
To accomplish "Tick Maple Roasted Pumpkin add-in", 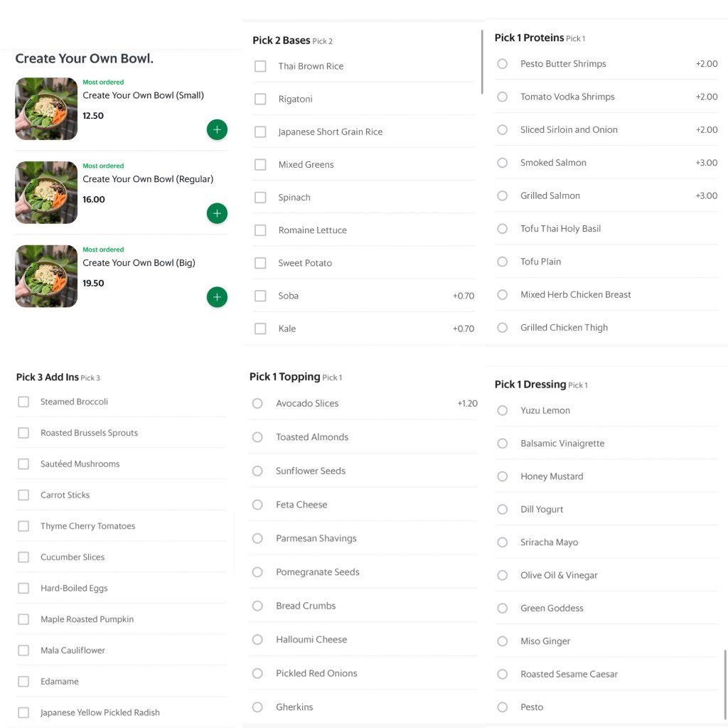I will (x=23, y=619).
